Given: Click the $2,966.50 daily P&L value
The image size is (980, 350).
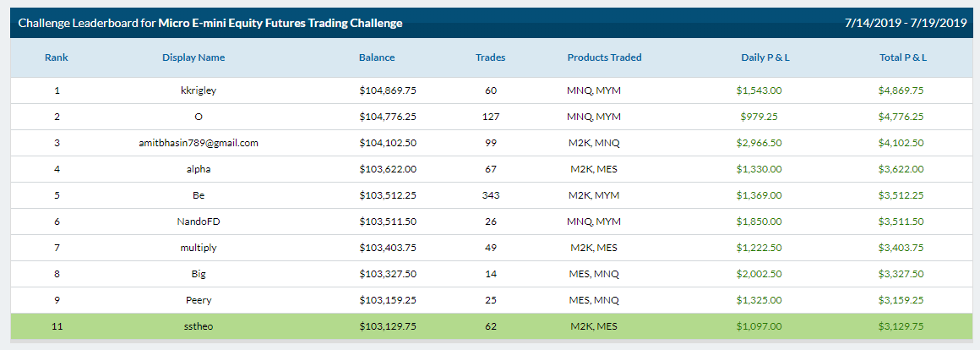Looking at the screenshot, I should click(x=759, y=143).
